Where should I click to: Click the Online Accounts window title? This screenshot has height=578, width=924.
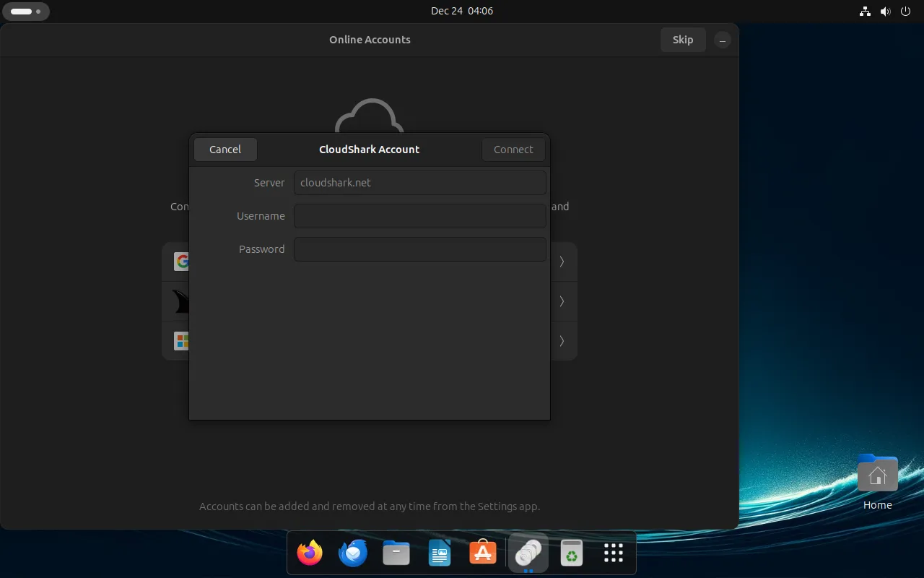click(370, 40)
